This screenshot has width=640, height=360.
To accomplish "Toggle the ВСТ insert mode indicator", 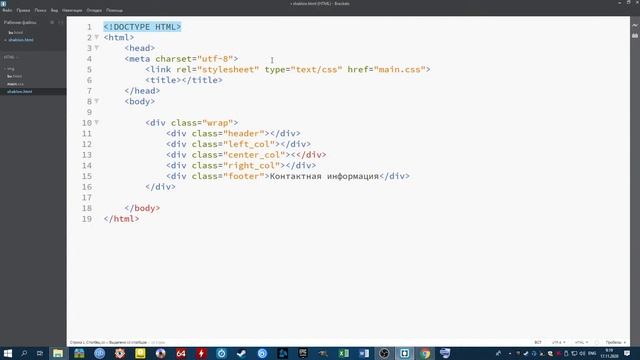I will (538, 342).
